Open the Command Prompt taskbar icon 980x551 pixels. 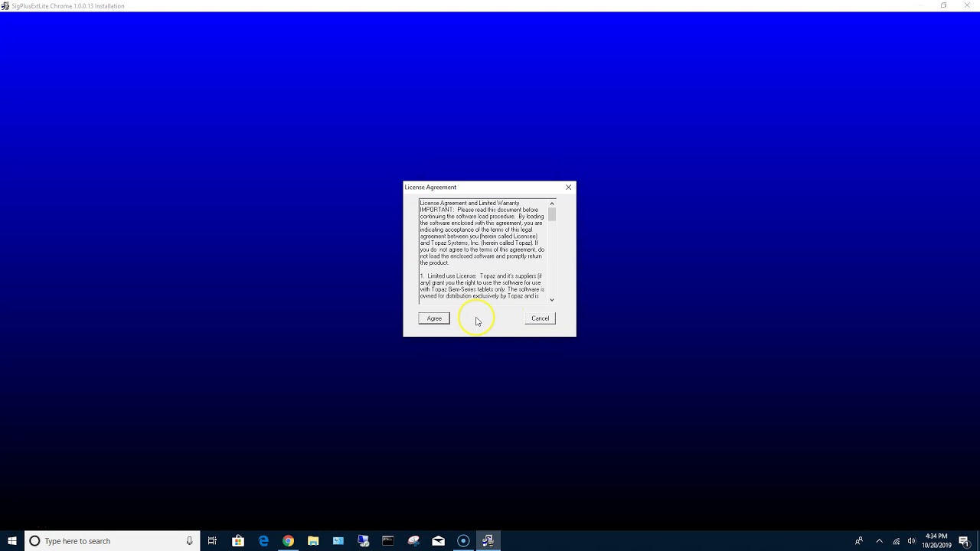click(388, 541)
